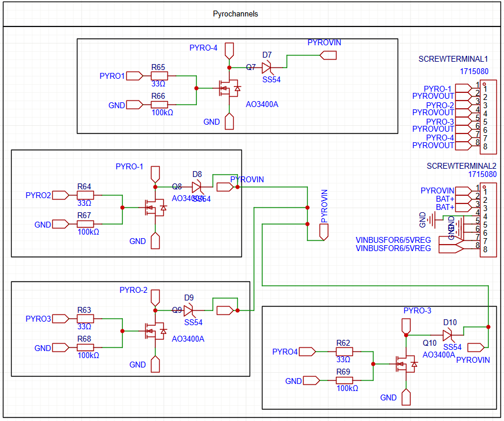Click the D7 SS54 diode symbol
This screenshot has width=504, height=421.
pos(266,68)
